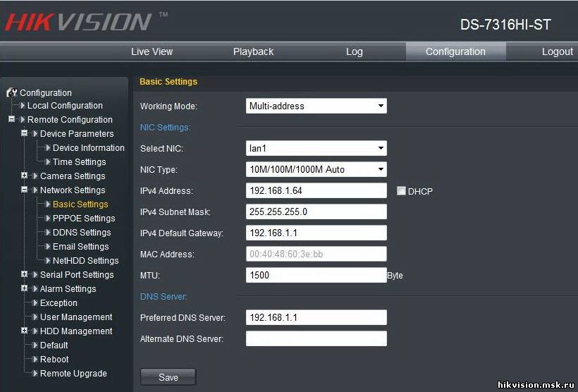Click the Configuration wrench icon in tree
The width and height of the screenshot is (578, 392).
tap(12, 92)
